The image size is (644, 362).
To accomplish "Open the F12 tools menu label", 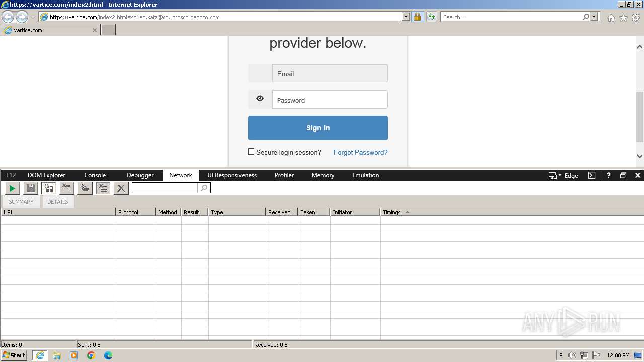I will [x=11, y=175].
